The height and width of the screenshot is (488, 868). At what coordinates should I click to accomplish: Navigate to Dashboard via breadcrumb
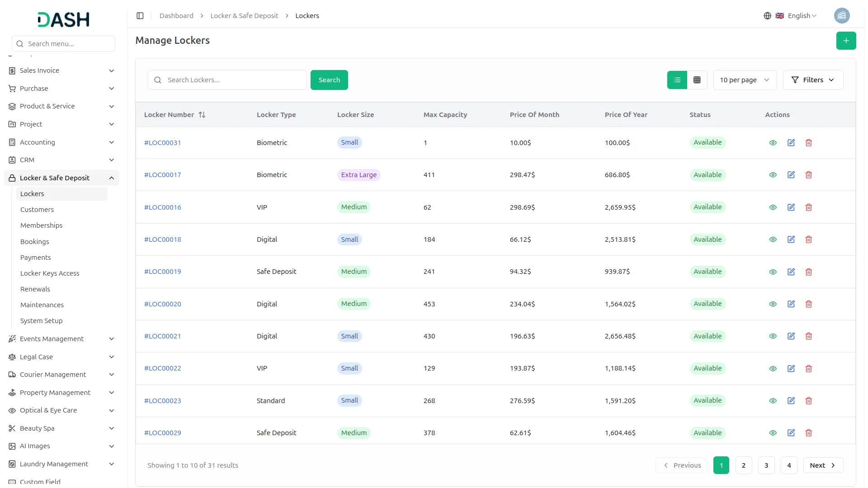click(x=176, y=15)
